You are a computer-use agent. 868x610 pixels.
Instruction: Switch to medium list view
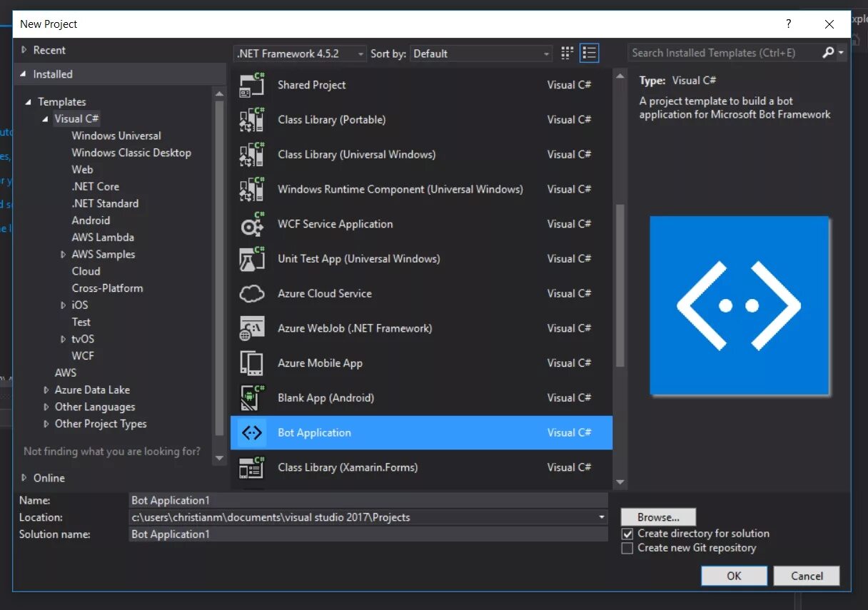[x=589, y=53]
